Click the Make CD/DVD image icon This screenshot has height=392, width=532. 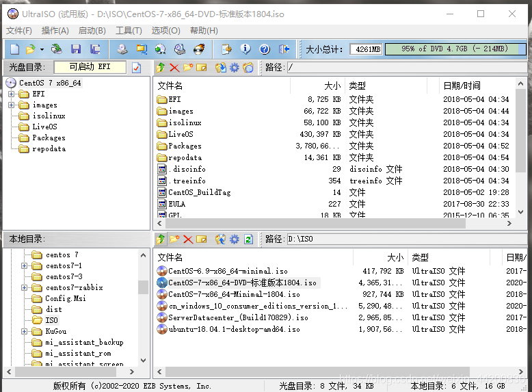pyautogui.click(x=122, y=49)
